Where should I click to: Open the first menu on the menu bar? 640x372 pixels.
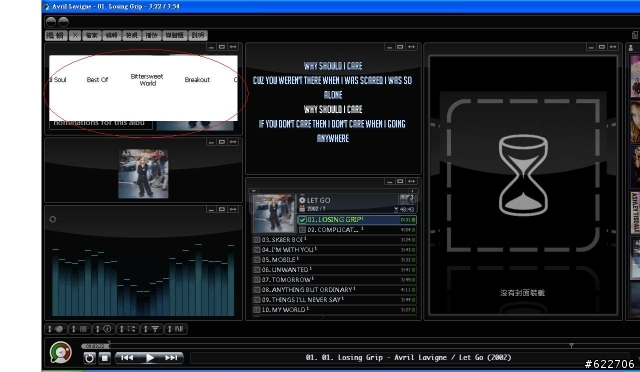(56, 36)
